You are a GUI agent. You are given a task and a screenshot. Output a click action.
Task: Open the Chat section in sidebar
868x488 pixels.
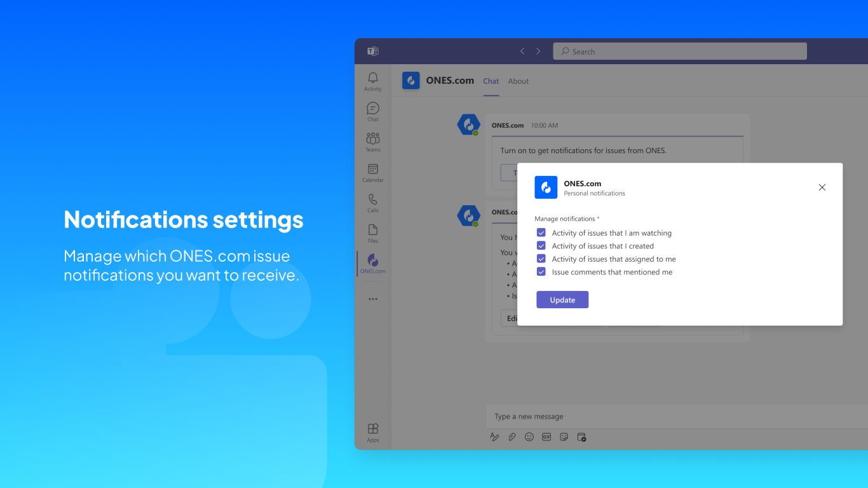[373, 112]
